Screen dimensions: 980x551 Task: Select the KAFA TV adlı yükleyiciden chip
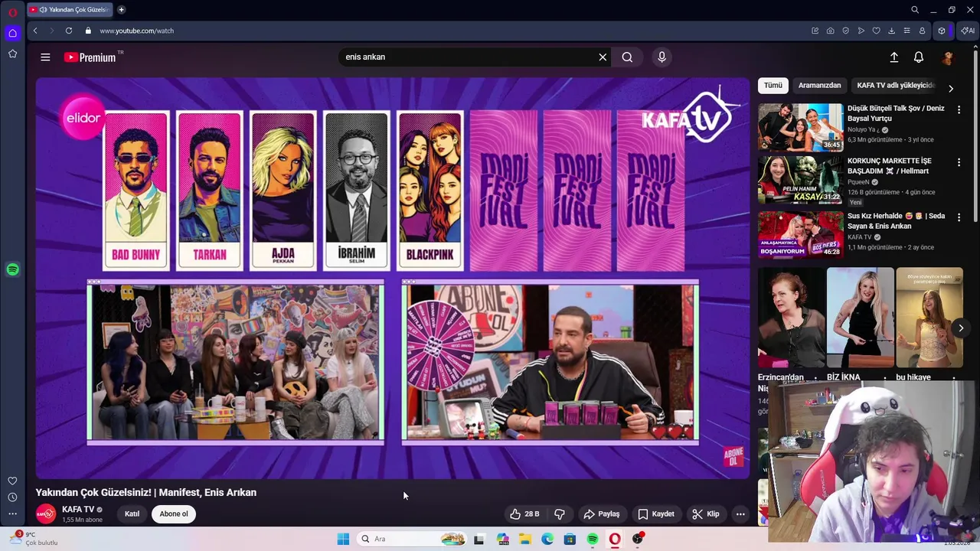[895, 86]
